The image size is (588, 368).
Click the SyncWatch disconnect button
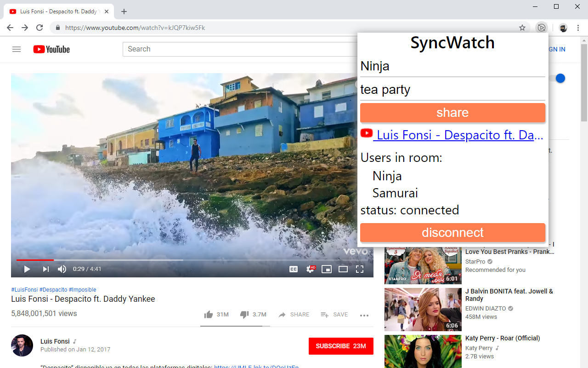pyautogui.click(x=452, y=233)
